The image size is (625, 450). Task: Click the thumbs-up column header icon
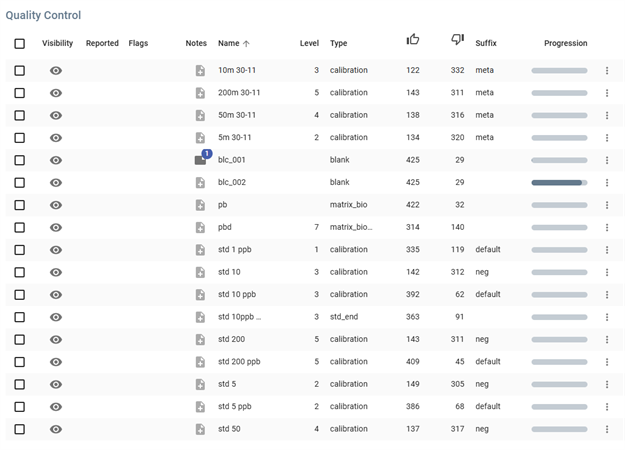(x=413, y=40)
